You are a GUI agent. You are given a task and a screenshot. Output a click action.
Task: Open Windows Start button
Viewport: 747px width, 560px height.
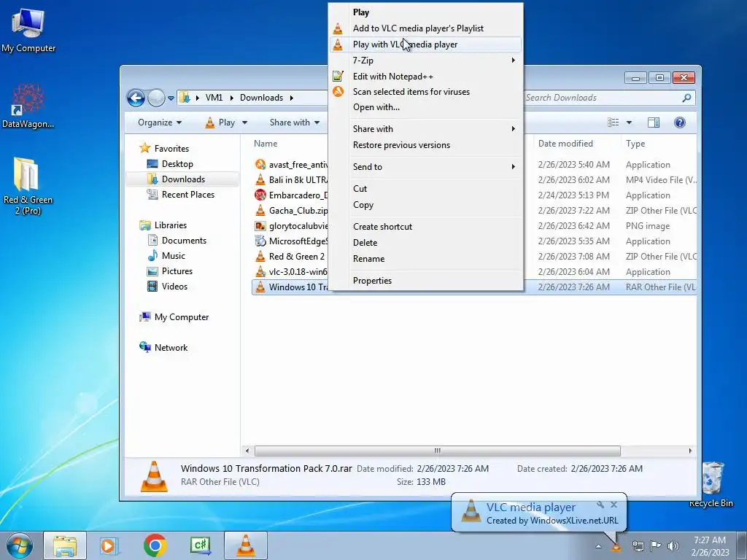coord(19,545)
